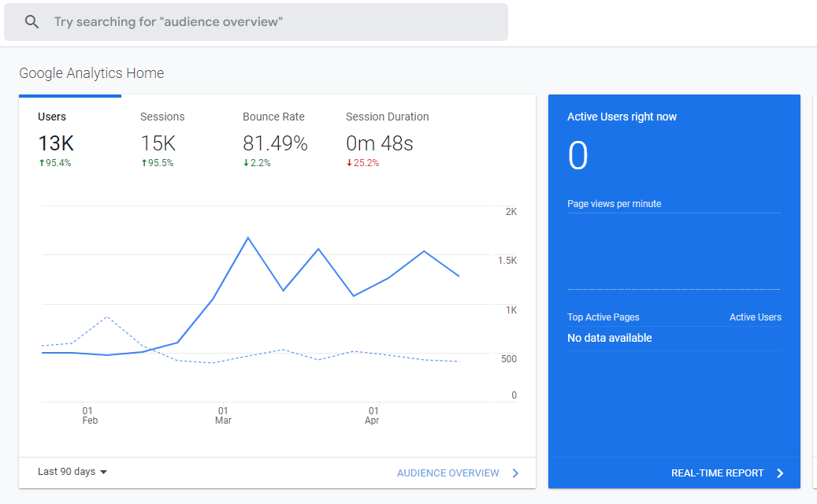
Task: Click the red 25.2% duration change
Action: 362,163
